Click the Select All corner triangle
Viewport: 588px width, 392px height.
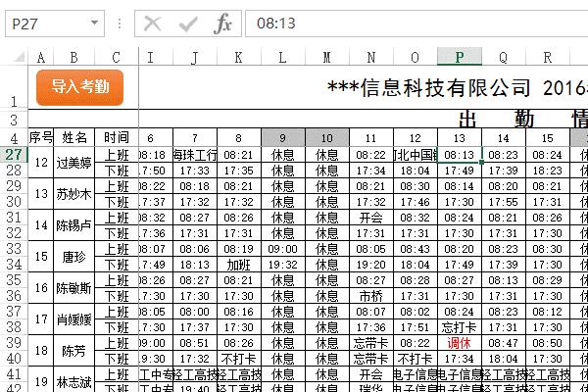pyautogui.click(x=19, y=57)
